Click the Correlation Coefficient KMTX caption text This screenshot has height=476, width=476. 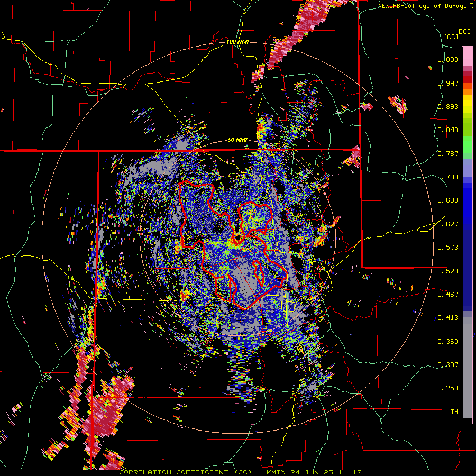(241, 472)
